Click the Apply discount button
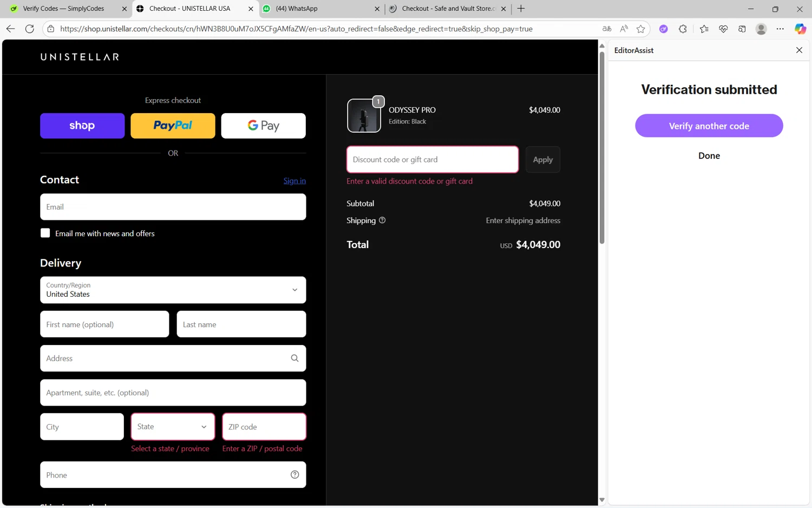This screenshot has width=812, height=508. (x=543, y=159)
